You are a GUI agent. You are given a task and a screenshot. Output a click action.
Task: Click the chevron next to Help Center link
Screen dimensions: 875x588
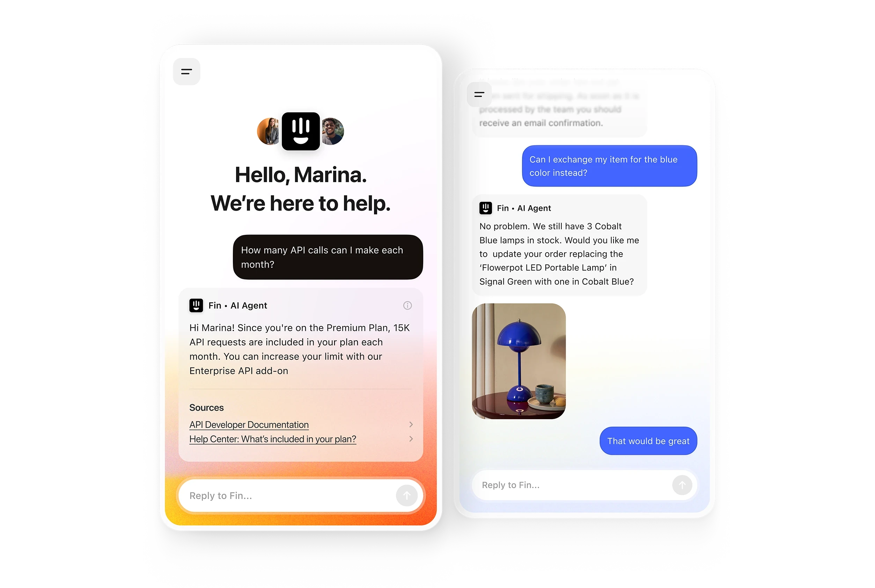[x=412, y=438]
